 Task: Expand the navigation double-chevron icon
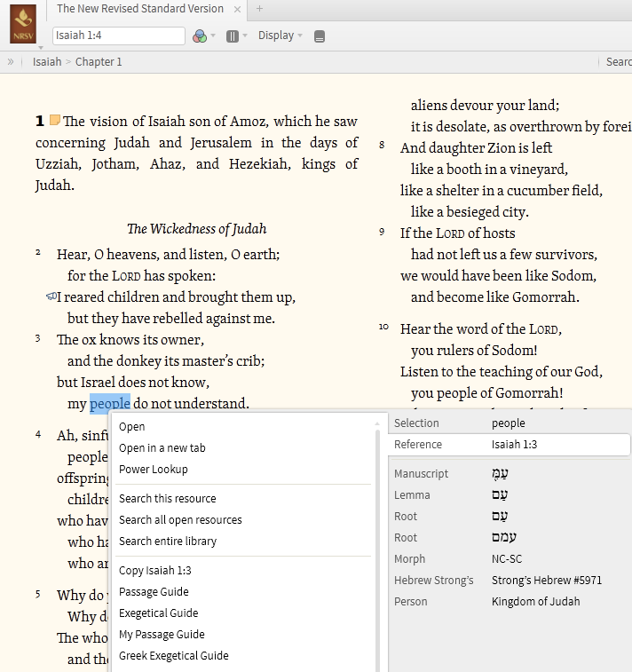(11, 62)
